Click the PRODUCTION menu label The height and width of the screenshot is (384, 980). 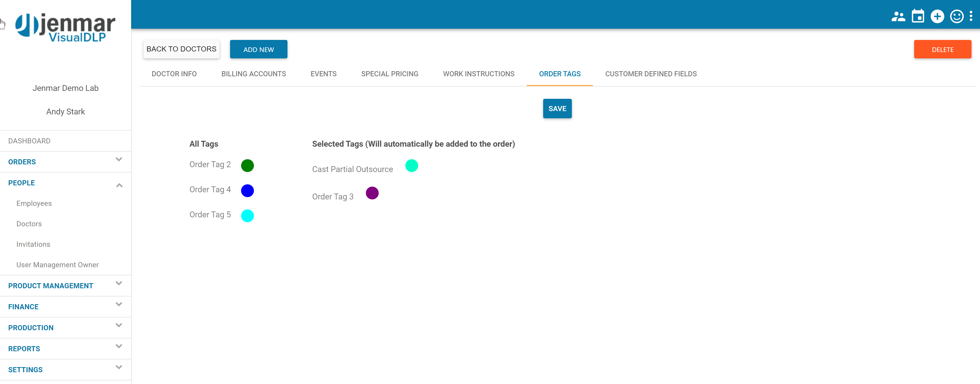[30, 328]
